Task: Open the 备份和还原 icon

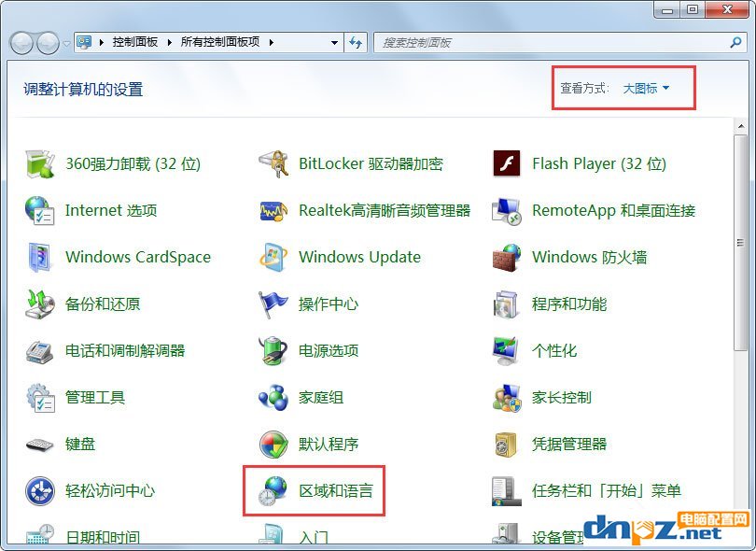Action: point(39,304)
